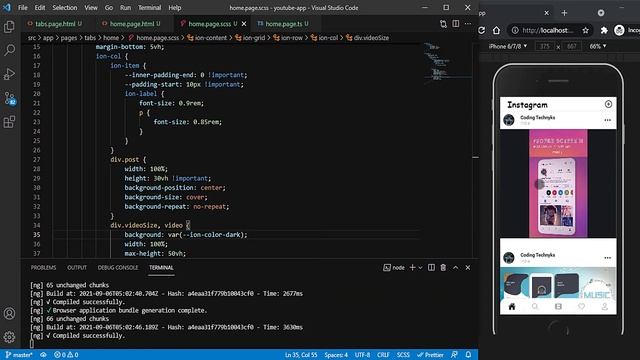640x360 pixels.
Task: Open the Manage settings gear
Action: (9, 337)
